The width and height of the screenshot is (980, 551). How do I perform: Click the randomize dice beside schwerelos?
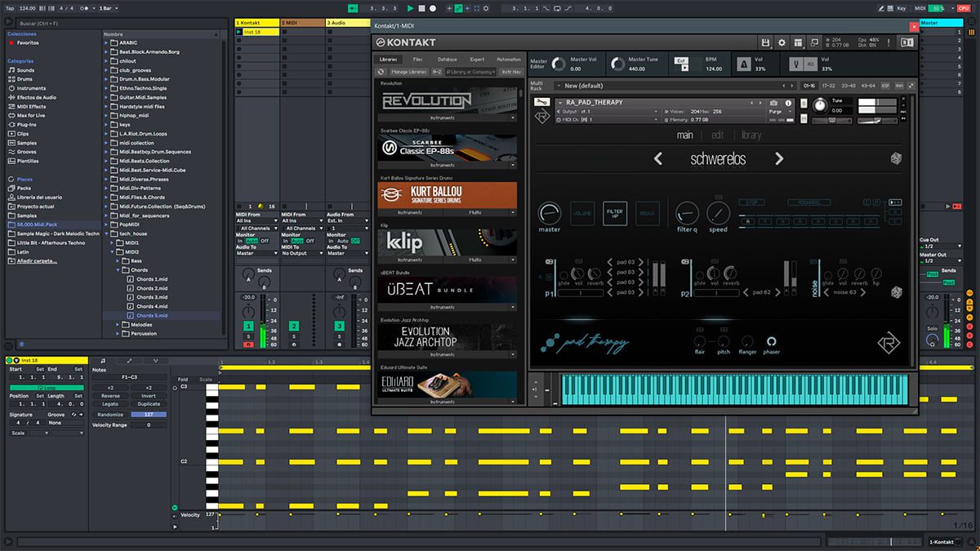coord(896,158)
